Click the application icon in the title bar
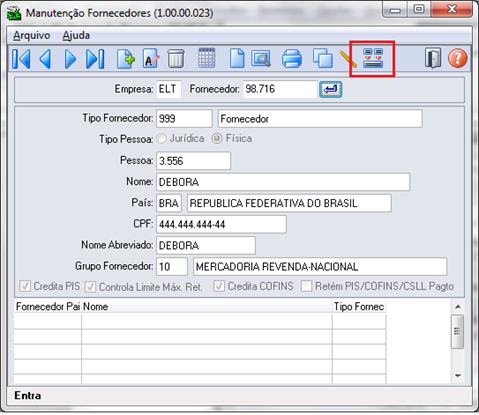The image size is (479, 415). click(14, 14)
